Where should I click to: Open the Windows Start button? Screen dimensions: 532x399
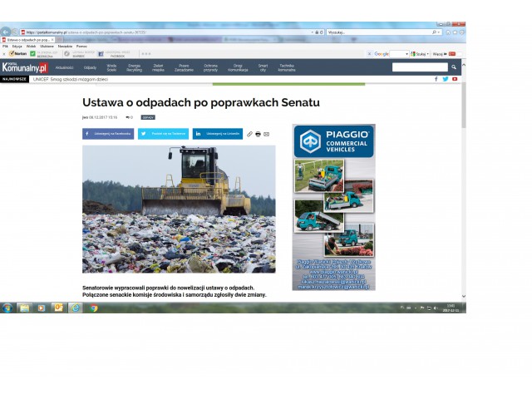7,308
